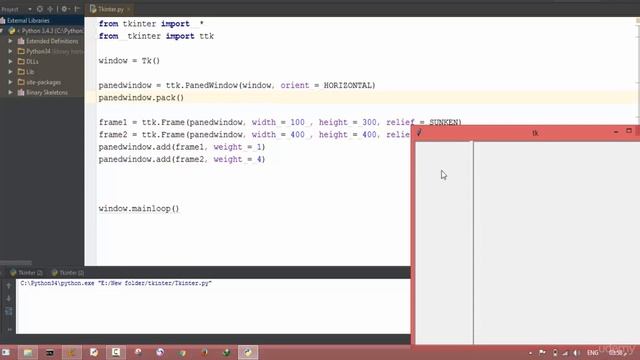Open the Project panel gear settings

pyautogui.click(x=64, y=9)
